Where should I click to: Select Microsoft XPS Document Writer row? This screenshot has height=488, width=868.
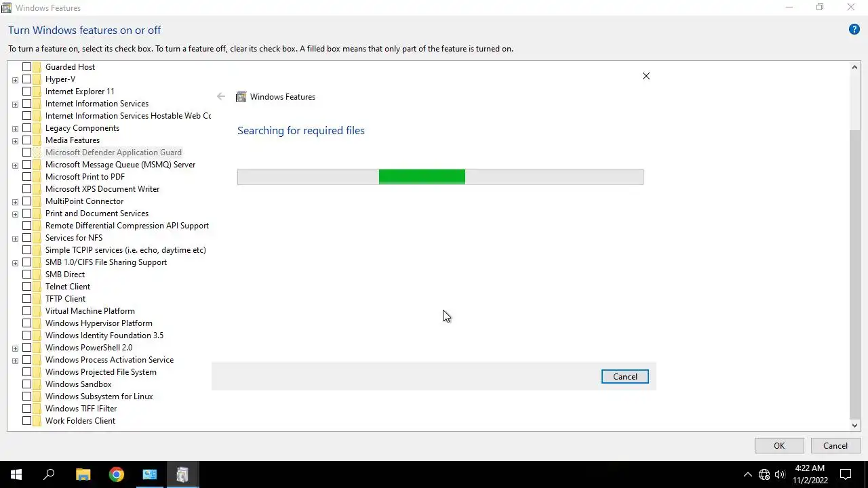click(x=102, y=189)
